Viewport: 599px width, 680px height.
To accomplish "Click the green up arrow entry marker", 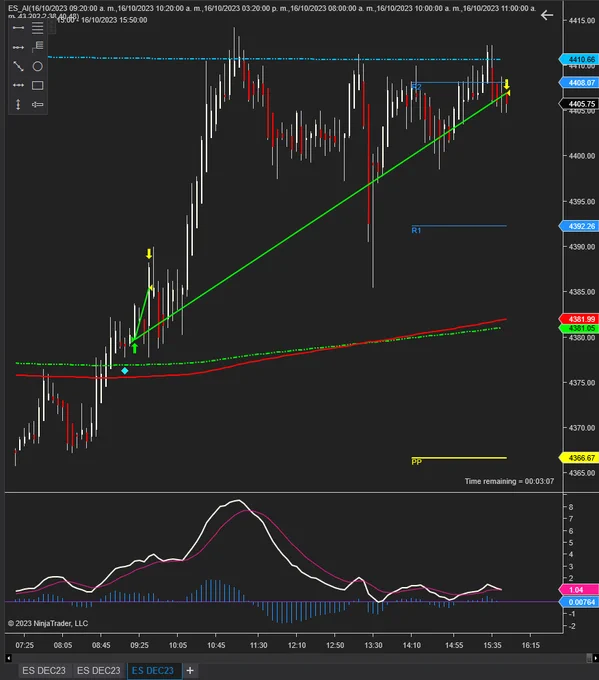I will (x=134, y=348).
